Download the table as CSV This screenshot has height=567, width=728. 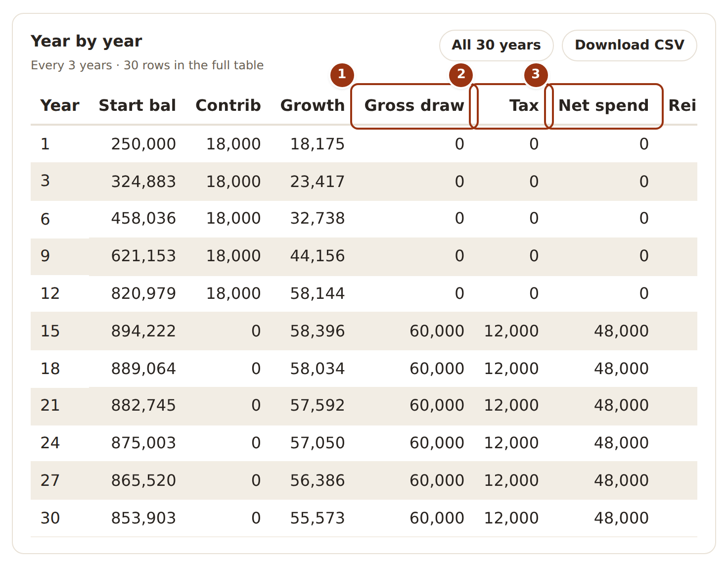coord(629,45)
